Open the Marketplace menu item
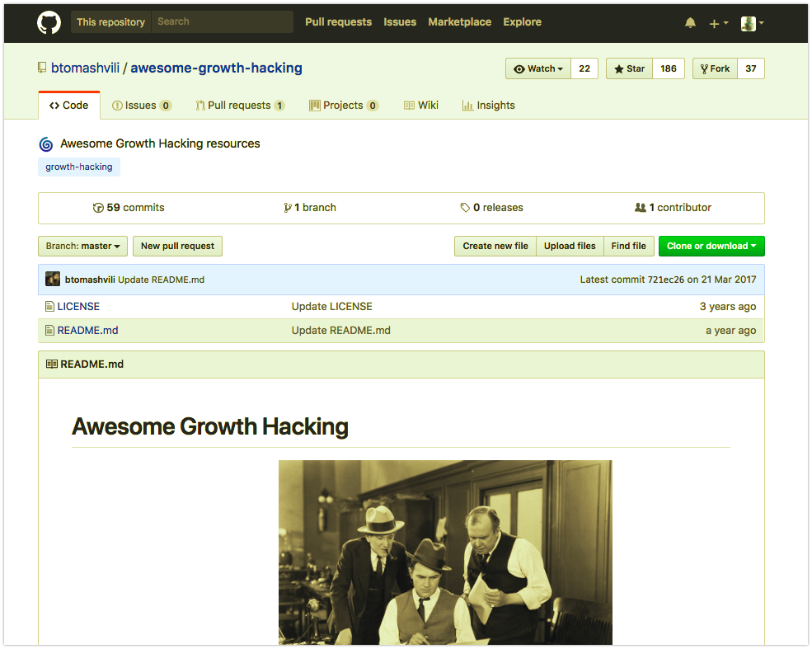 (459, 22)
